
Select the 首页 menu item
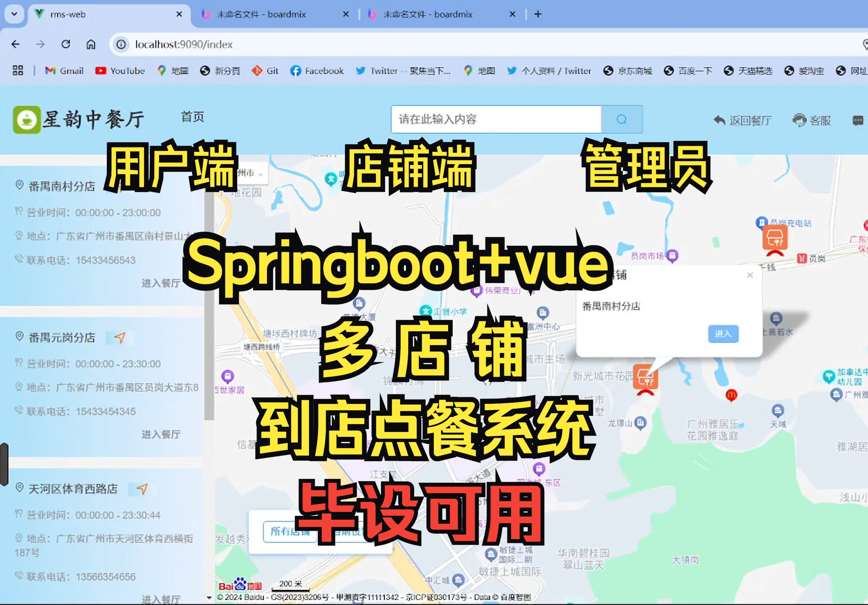coord(192,117)
